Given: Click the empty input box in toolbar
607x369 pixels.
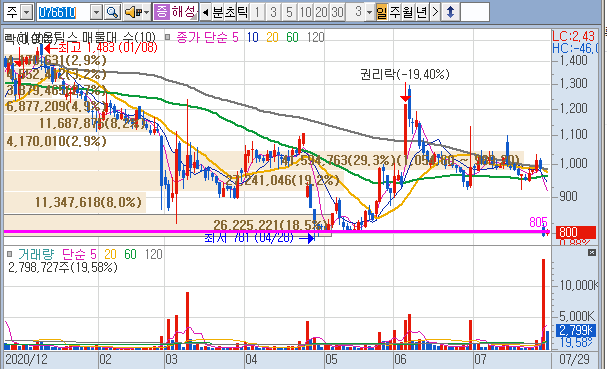Looking at the screenshot, I should (475, 12).
